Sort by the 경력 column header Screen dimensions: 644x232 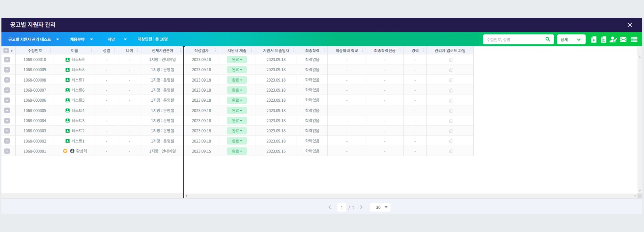[x=415, y=50]
